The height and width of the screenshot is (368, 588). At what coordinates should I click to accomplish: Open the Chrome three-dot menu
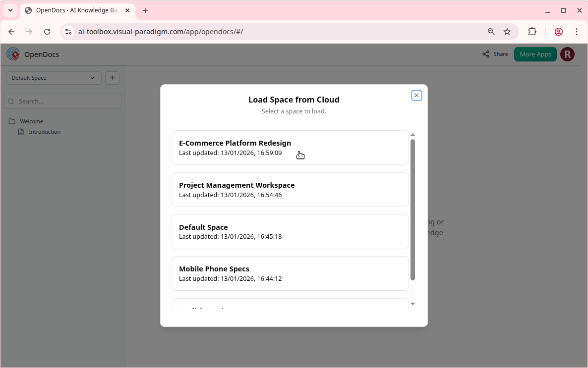pyautogui.click(x=577, y=31)
